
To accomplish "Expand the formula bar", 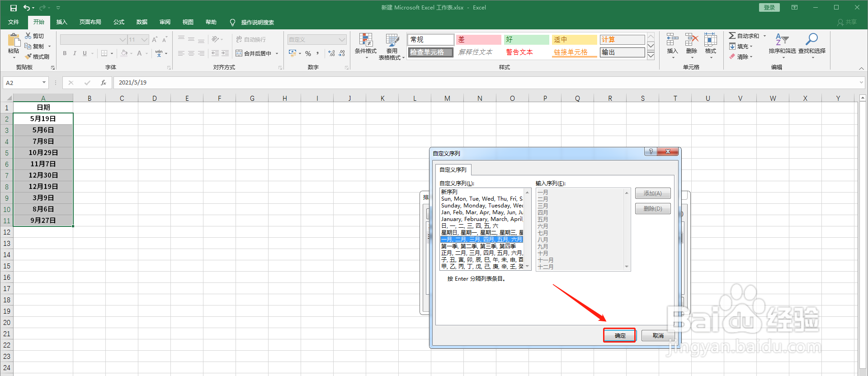I will tap(861, 83).
